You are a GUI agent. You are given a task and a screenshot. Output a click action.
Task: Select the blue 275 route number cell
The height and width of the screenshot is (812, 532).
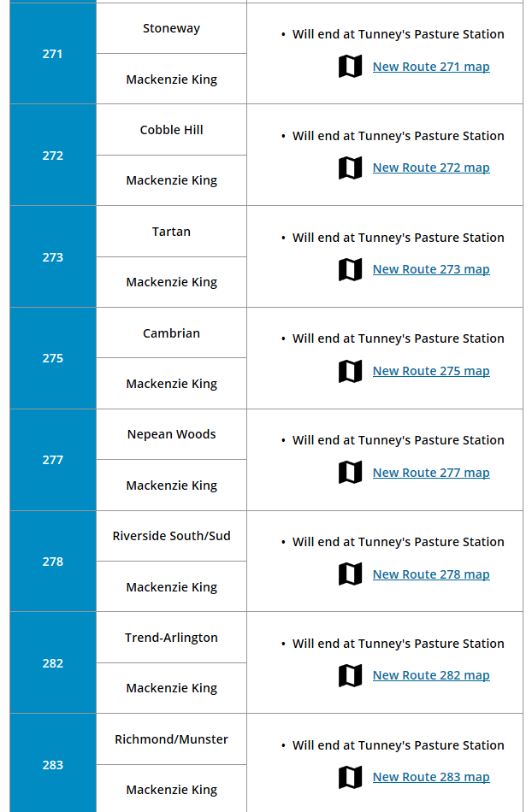53,358
